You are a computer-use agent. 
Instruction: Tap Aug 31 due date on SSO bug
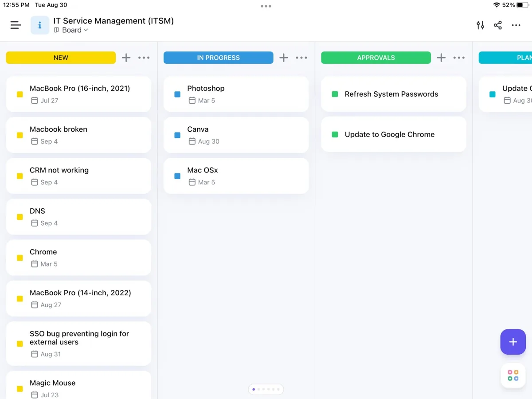pos(46,354)
